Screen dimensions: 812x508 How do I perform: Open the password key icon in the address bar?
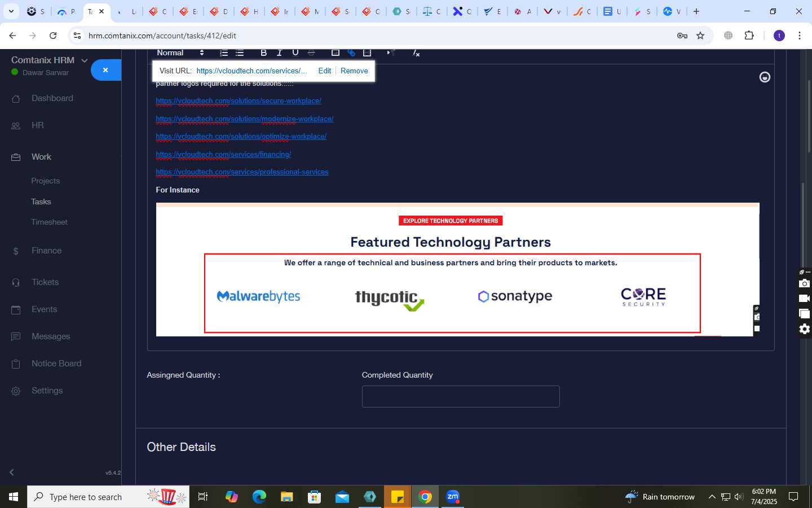(682, 36)
